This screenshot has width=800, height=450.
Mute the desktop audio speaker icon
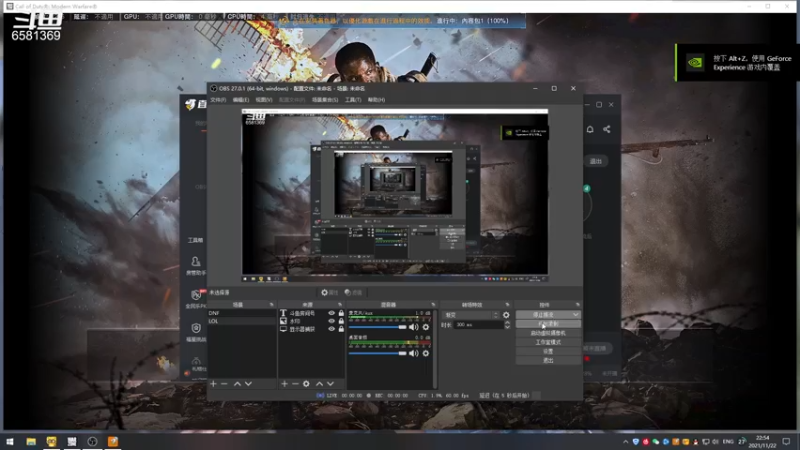pyautogui.click(x=414, y=353)
